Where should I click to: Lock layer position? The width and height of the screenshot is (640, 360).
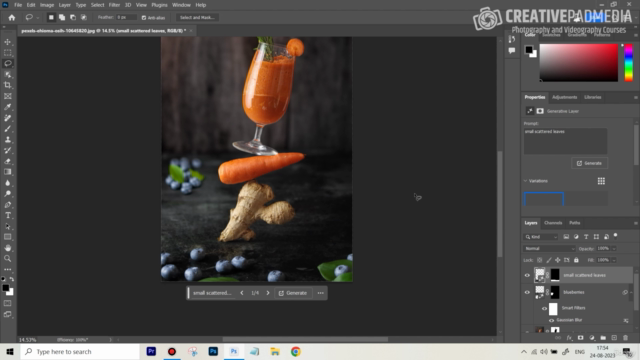(x=558, y=260)
